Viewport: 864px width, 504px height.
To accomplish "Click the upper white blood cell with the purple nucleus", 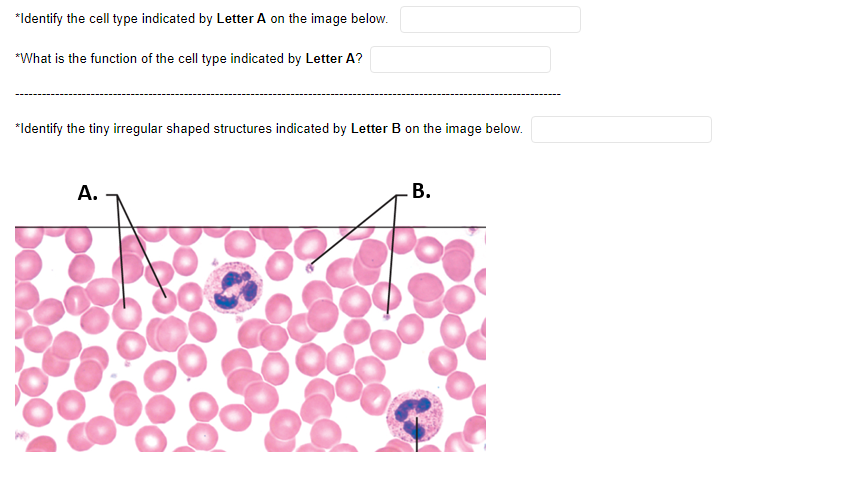I will (233, 288).
